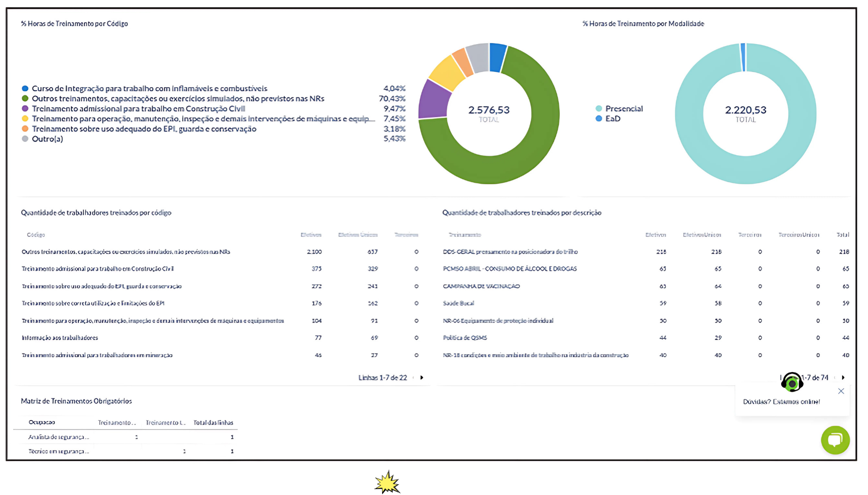Image resolution: width=868 pixels, height=495 pixels.
Task: Open the chat bubble in bottom right corner
Action: [x=836, y=440]
